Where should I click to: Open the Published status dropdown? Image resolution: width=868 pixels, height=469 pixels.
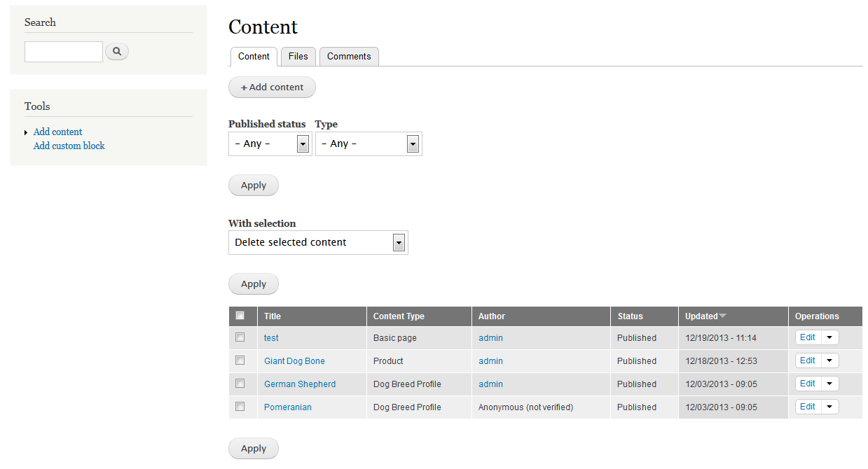coord(270,143)
